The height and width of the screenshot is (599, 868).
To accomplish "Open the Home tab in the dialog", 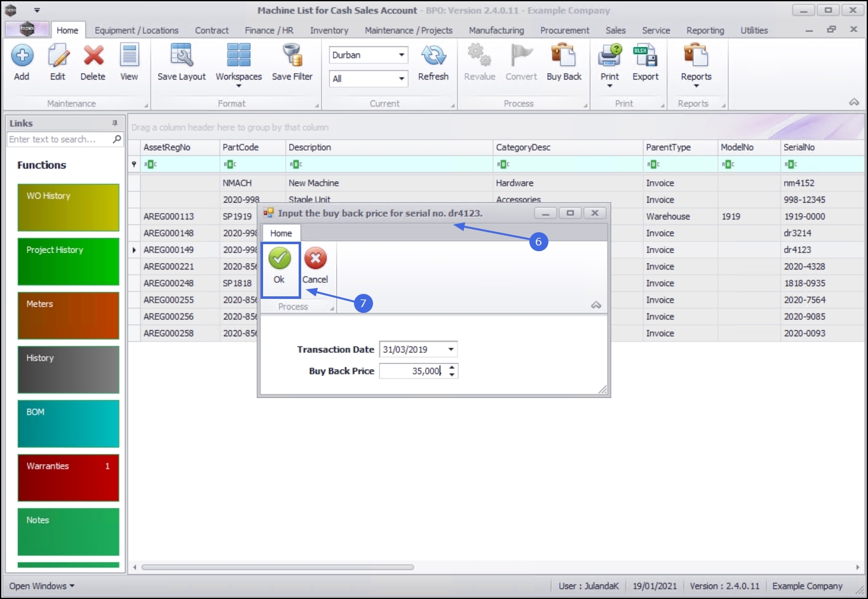I will [281, 233].
